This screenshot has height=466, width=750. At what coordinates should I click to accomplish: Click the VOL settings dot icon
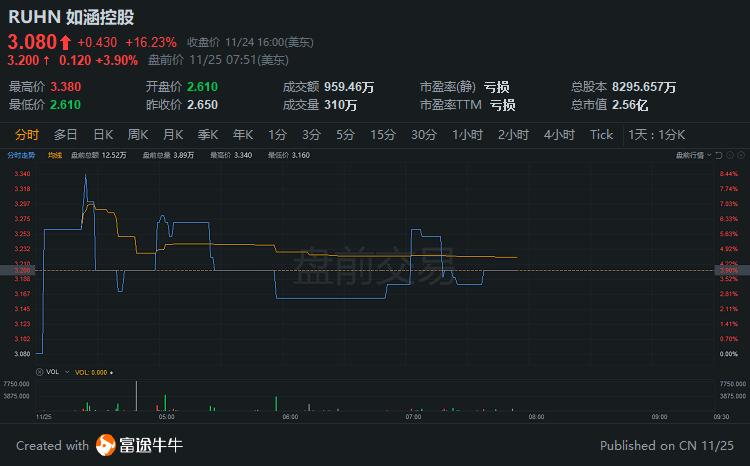coord(112,371)
